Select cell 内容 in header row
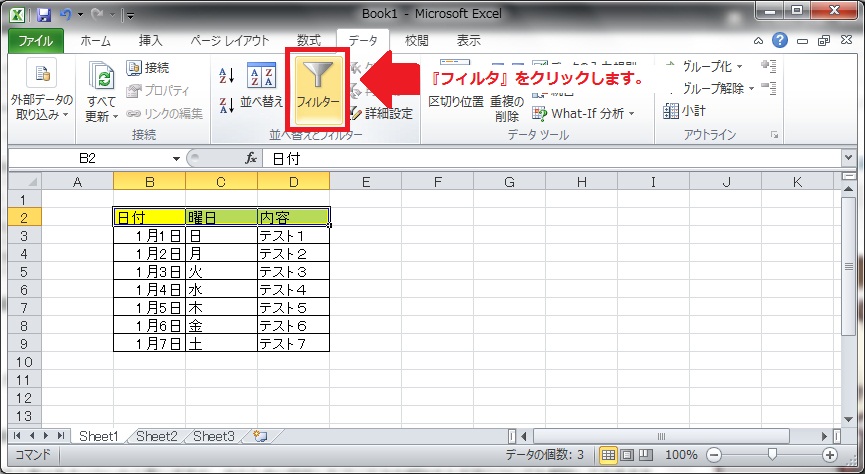The width and height of the screenshot is (865, 474). pyautogui.click(x=293, y=217)
